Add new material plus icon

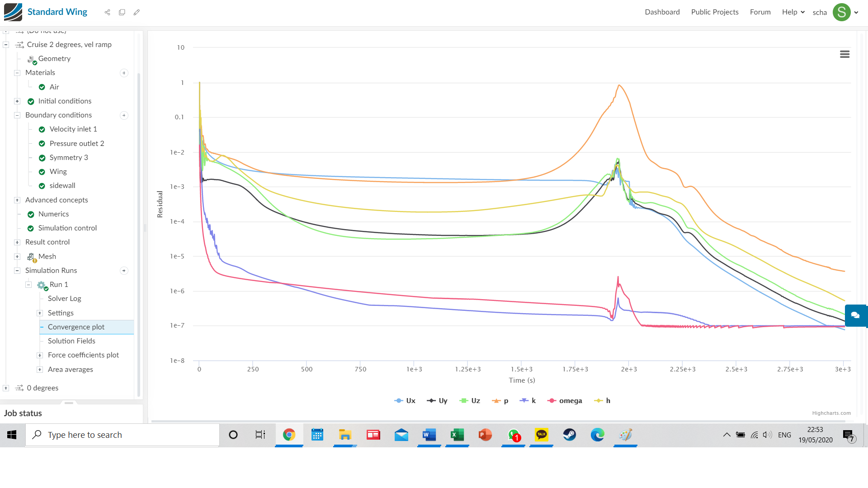click(124, 73)
